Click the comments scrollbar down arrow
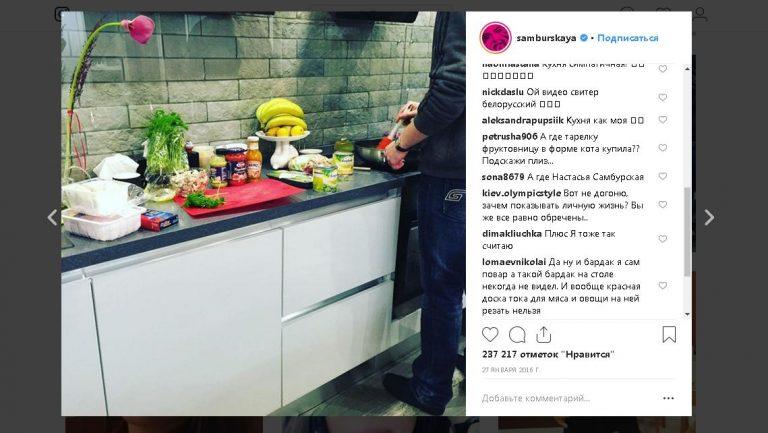This screenshot has width=768, height=433. tap(687, 314)
